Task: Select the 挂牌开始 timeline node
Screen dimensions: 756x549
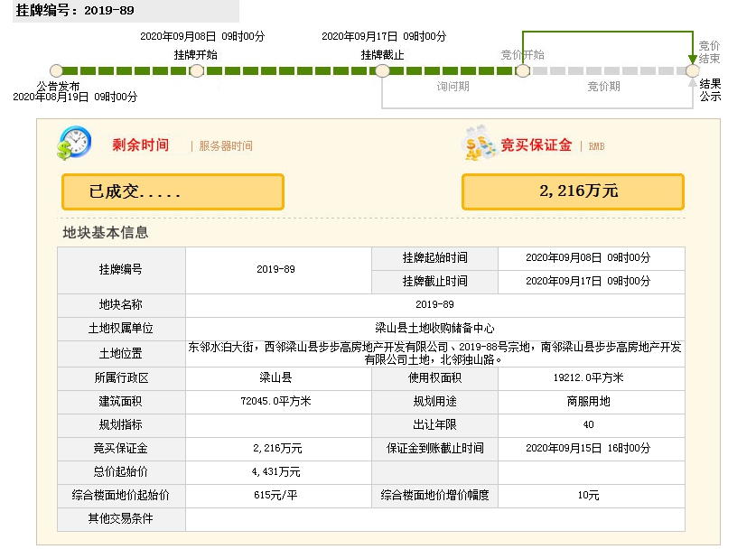Action: (196, 70)
